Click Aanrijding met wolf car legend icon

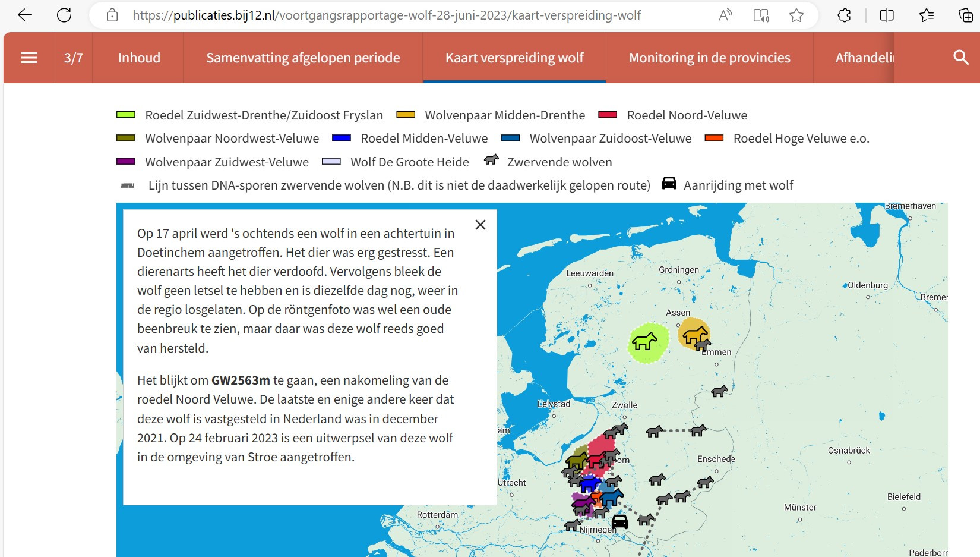click(x=669, y=183)
